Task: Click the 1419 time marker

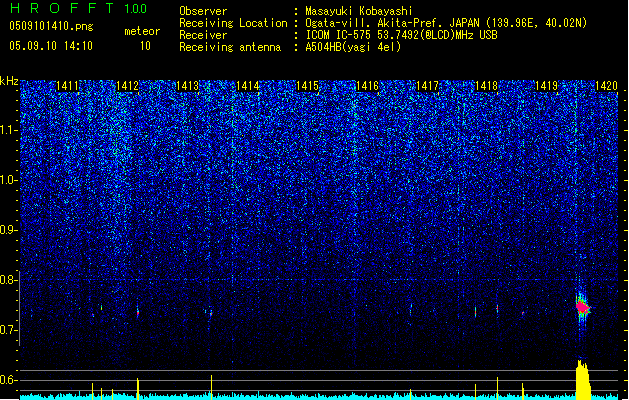Action: click(x=546, y=86)
